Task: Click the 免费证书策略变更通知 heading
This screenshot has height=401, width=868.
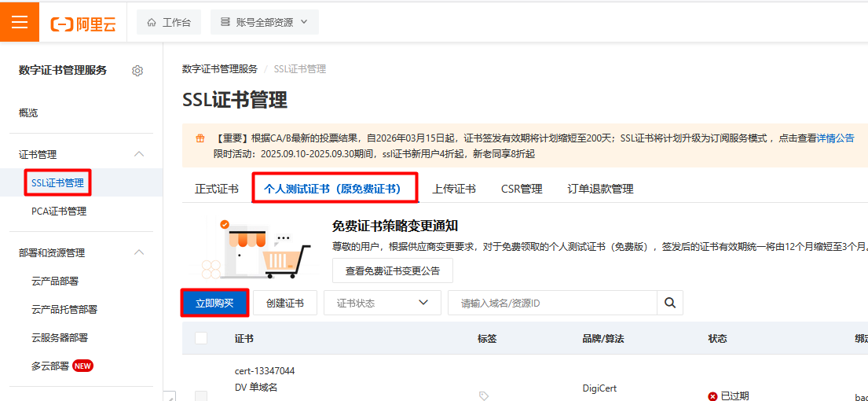Action: point(394,226)
